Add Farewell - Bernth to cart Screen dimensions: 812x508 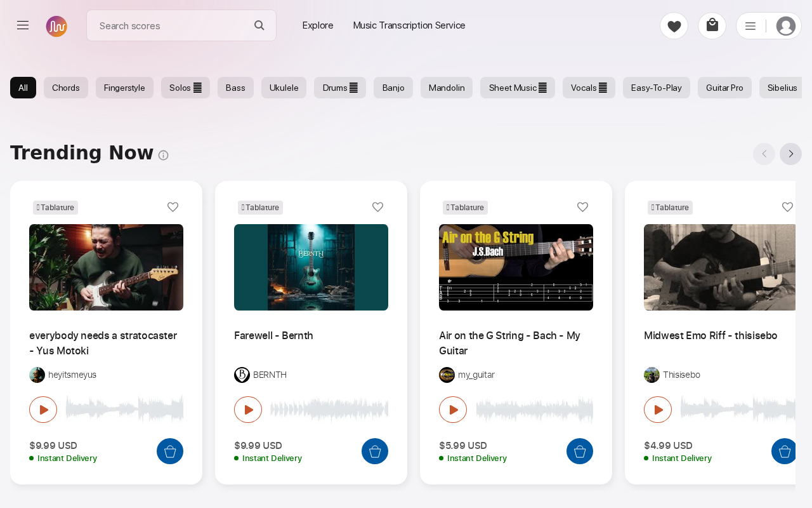point(375,451)
